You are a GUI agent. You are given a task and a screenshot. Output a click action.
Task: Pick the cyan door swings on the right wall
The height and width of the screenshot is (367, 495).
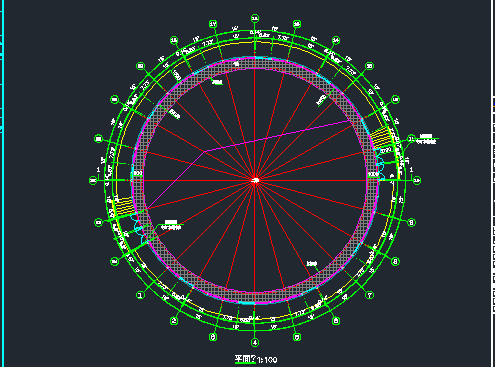point(380,165)
